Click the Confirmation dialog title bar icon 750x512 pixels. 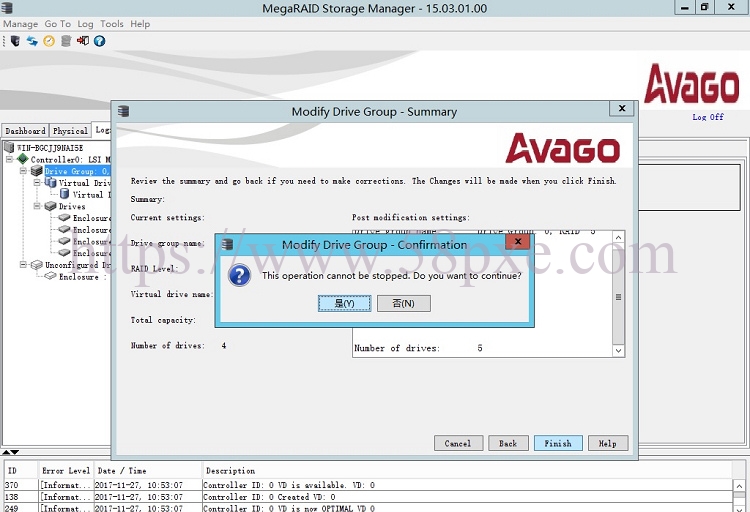228,245
